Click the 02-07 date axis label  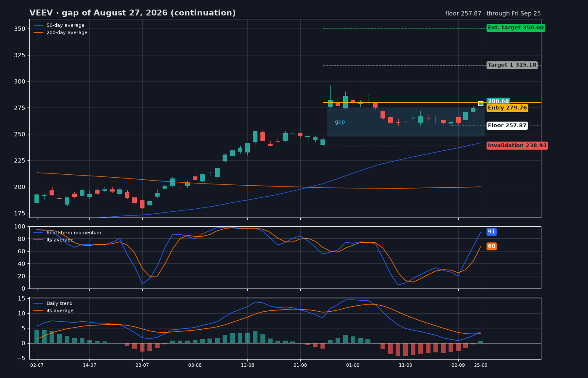(x=37, y=365)
